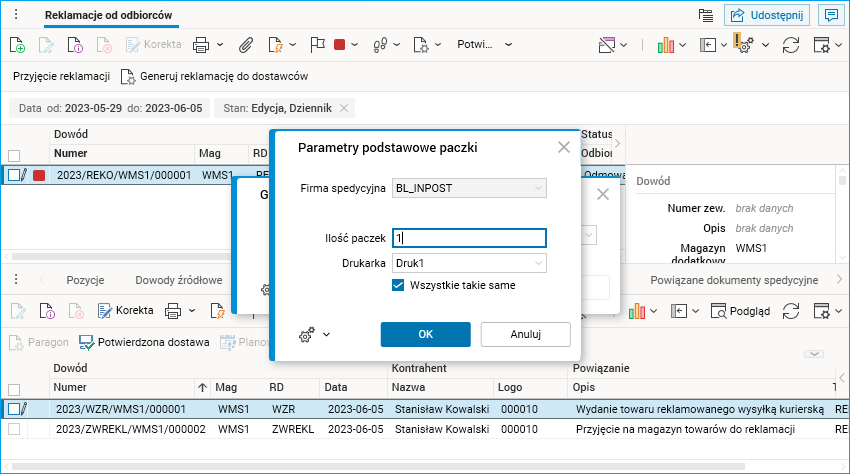Open the Potwi… dropdown arrow in toolbar
Image resolution: width=850 pixels, height=474 pixels.
coord(508,45)
